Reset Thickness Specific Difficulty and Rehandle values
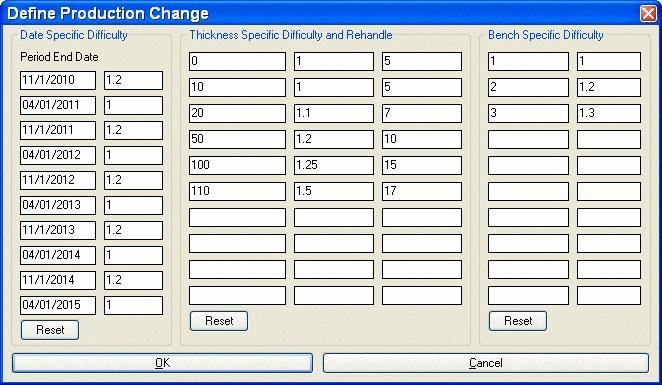This screenshot has width=662, height=385. pos(219,321)
